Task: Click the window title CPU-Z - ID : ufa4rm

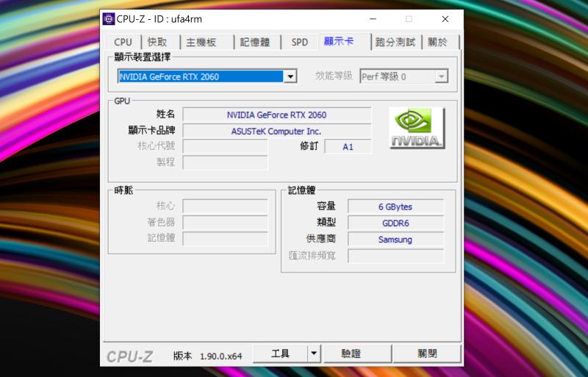Action: [159, 19]
